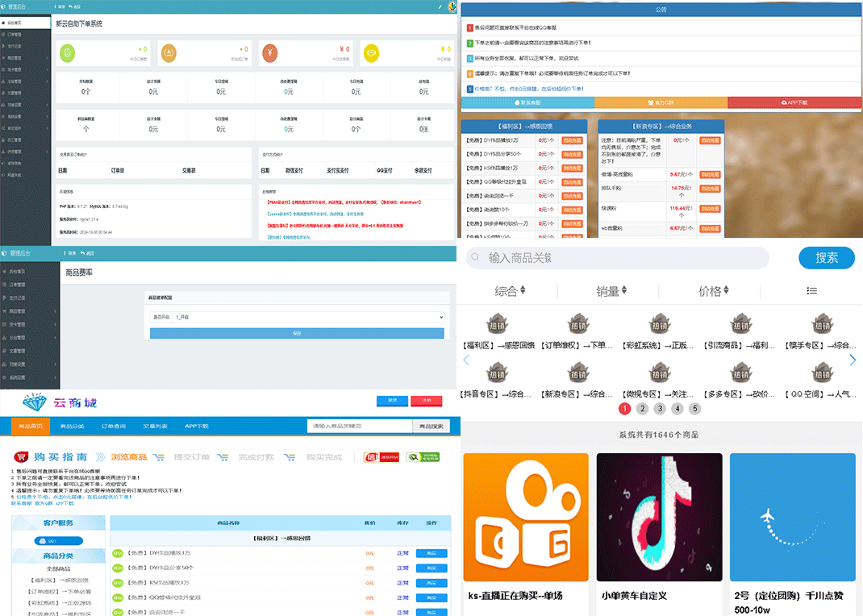This screenshot has height=616, width=863.
Task: Click the right carousel arrow in categories
Action: pyautogui.click(x=853, y=360)
